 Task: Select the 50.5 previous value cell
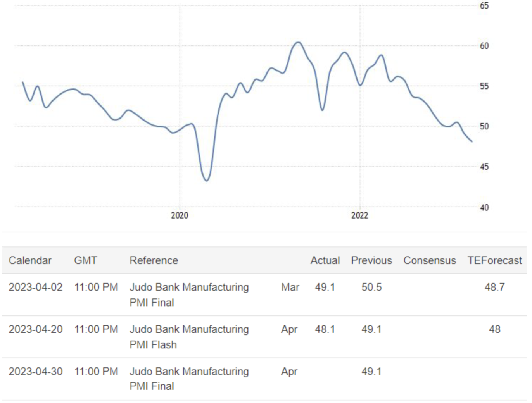371,287
